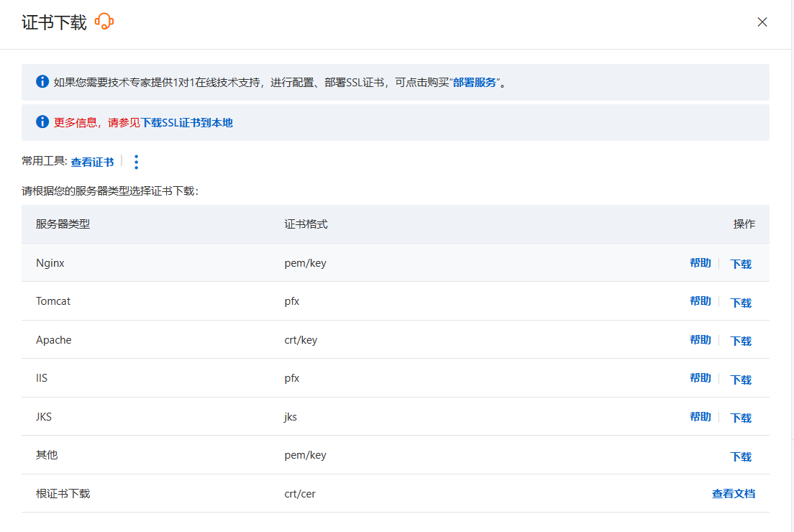Close the certificate download dialog
Screen dimensions: 794x532
pos(762,22)
